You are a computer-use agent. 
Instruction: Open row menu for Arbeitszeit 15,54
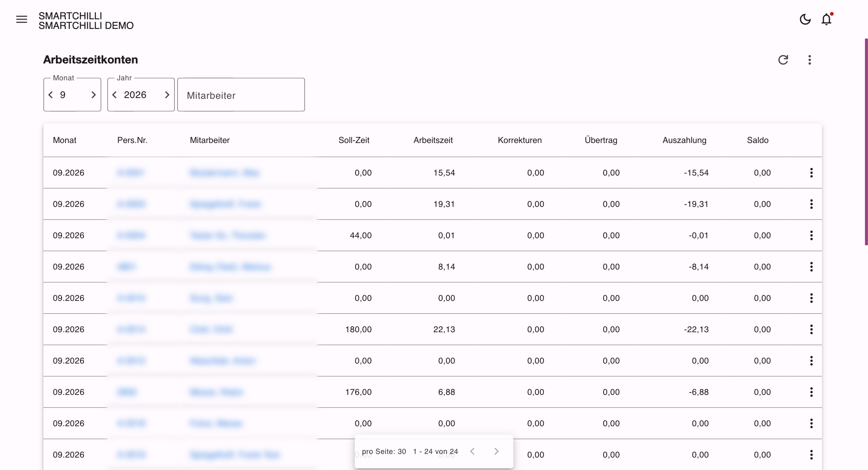click(811, 173)
